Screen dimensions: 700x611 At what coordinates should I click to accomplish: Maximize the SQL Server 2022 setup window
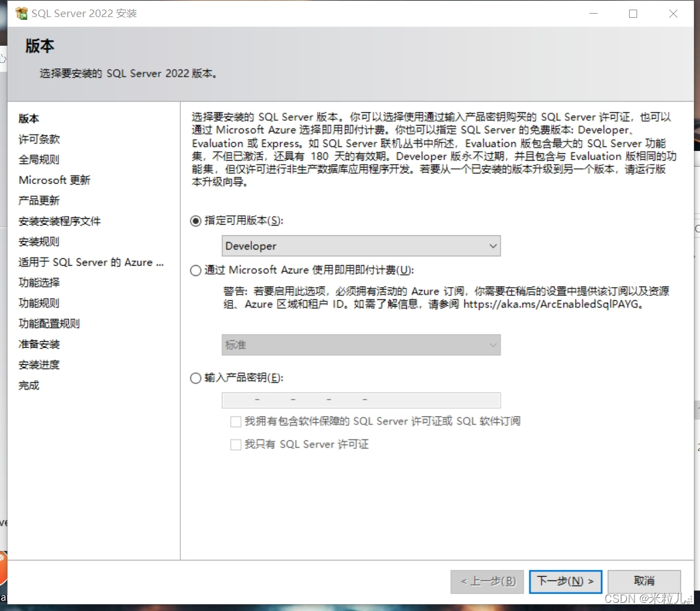tap(633, 14)
